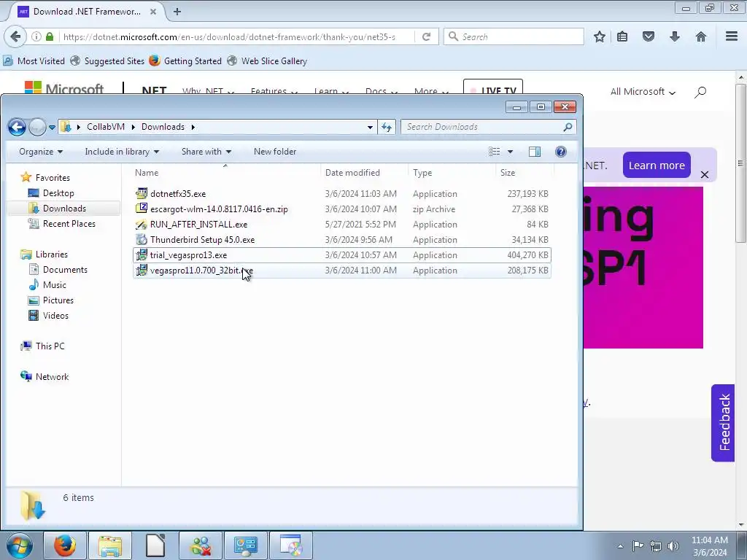Open Suggested Sites bookmark
Screen dimensions: 747x560
click(x=107, y=61)
